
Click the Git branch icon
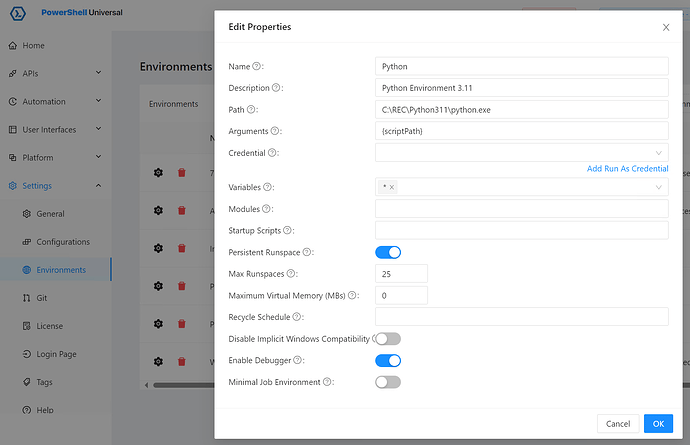tap(27, 298)
